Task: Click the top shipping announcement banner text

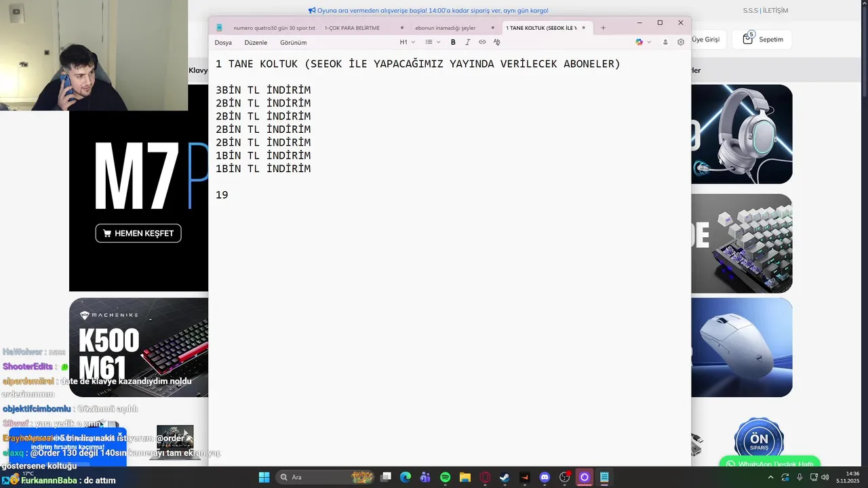Action: 428,10
